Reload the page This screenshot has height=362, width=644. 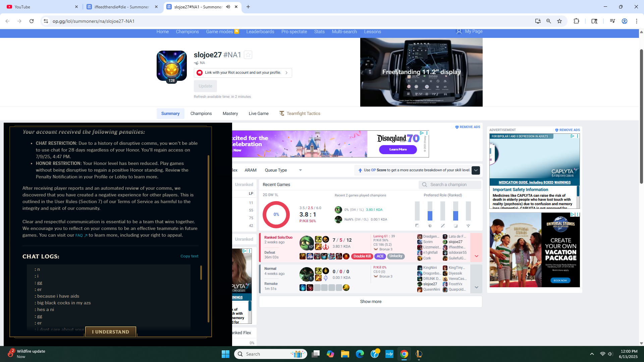click(x=32, y=21)
